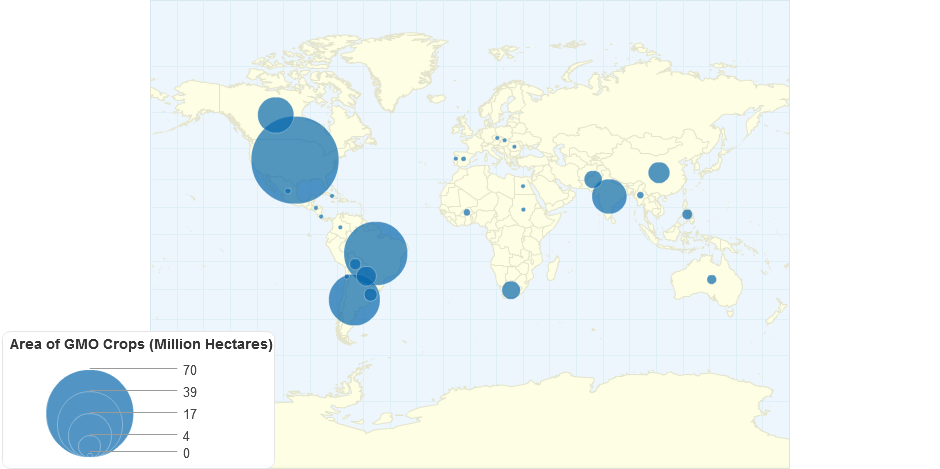The height and width of the screenshot is (469, 940).
Task: Click the small Myanmar dot
Action: [x=640, y=195]
